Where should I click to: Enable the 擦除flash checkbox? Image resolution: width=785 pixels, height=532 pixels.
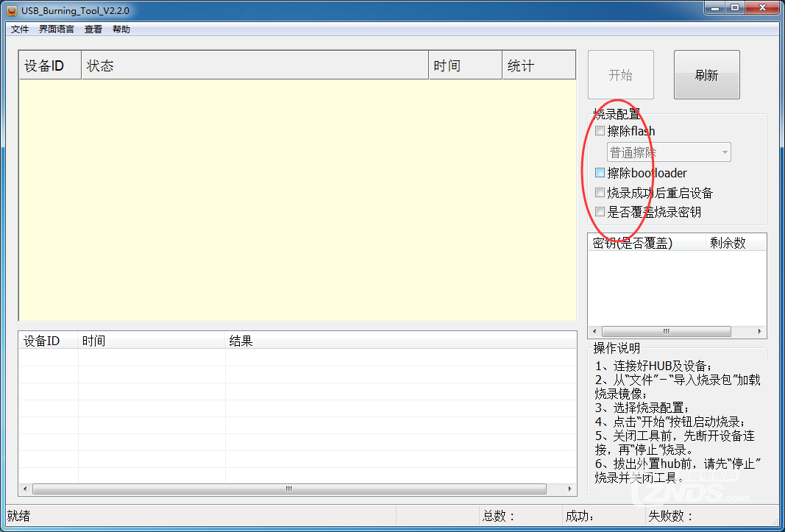point(600,131)
